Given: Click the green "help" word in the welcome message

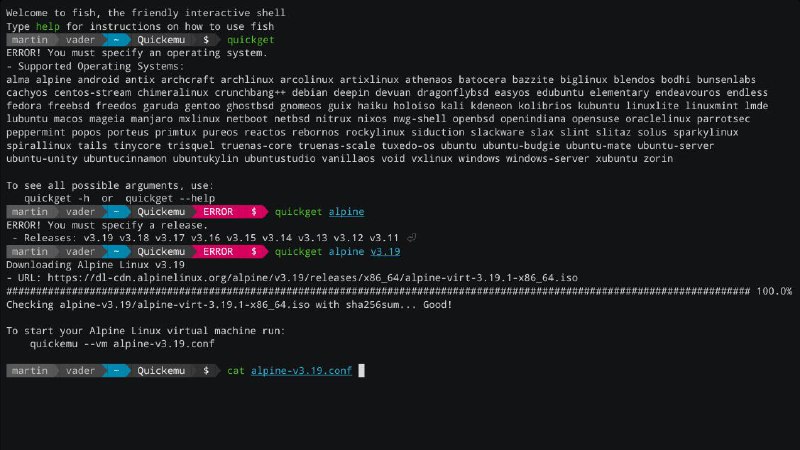Looking at the screenshot, I should [47, 27].
